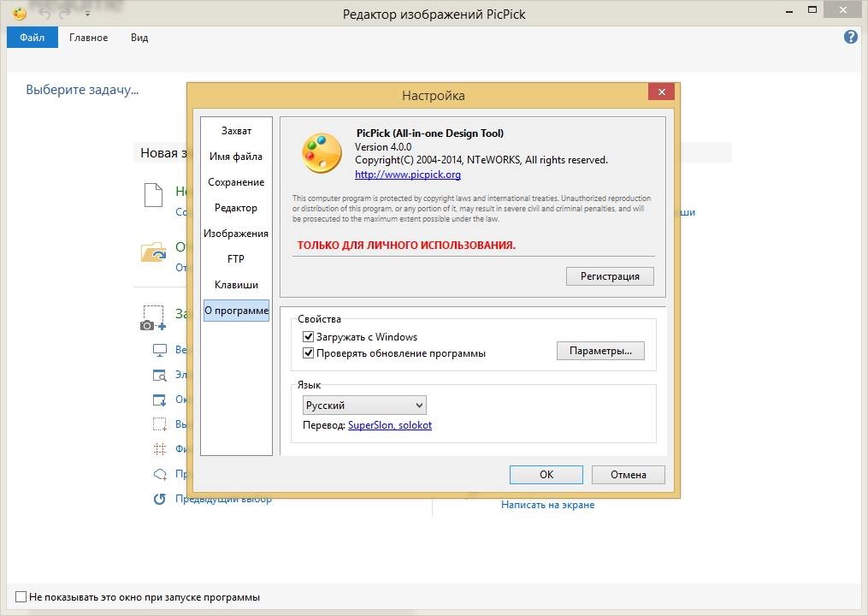Select the Изображения settings section
The width and height of the screenshot is (868, 616).
(x=236, y=234)
